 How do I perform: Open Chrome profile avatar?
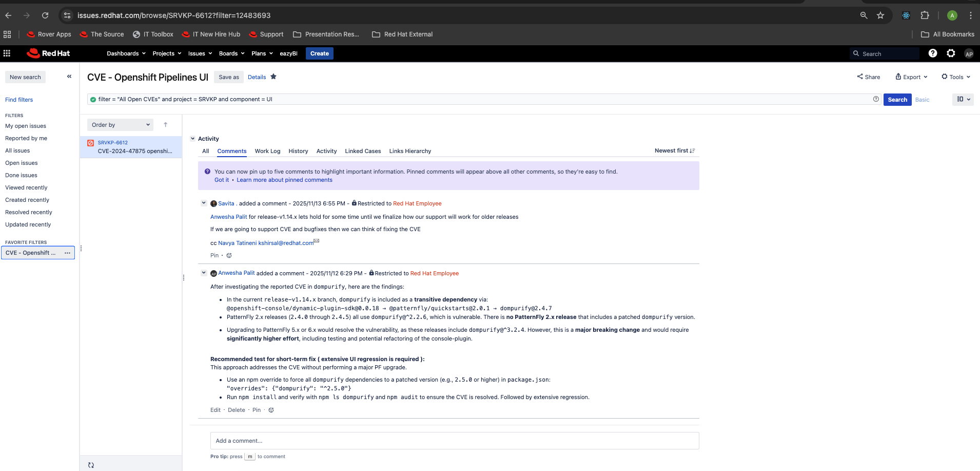[x=952, y=15]
